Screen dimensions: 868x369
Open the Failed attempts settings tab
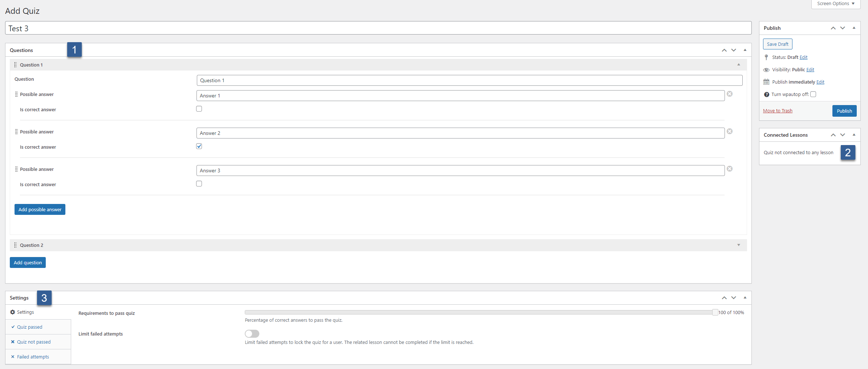[x=33, y=356]
